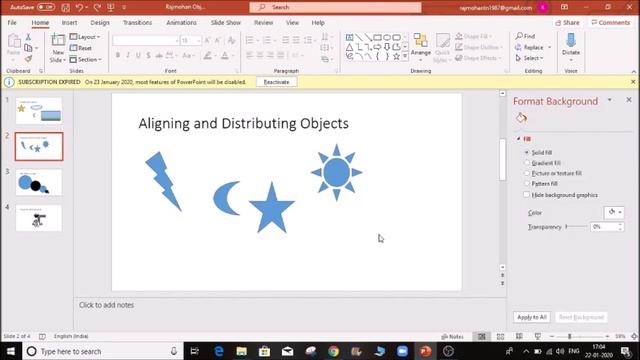Image resolution: width=640 pixels, height=360 pixels.
Task: Click the Paste clipboard icon
Action: pyautogui.click(x=13, y=41)
